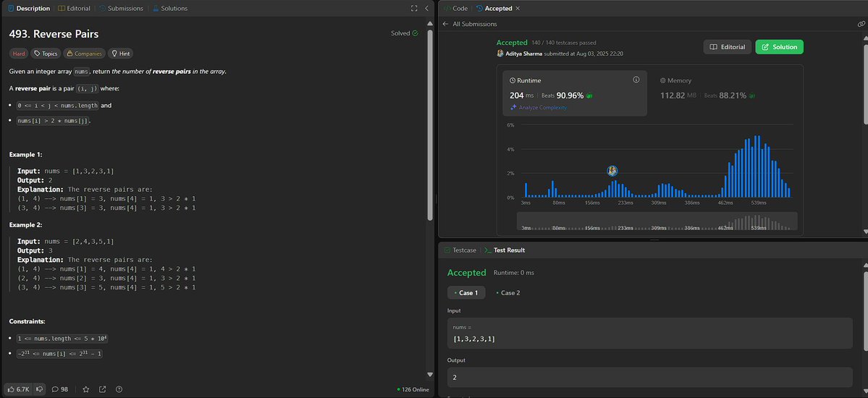Open the 98 comments
The image size is (868, 398).
tap(60, 389)
